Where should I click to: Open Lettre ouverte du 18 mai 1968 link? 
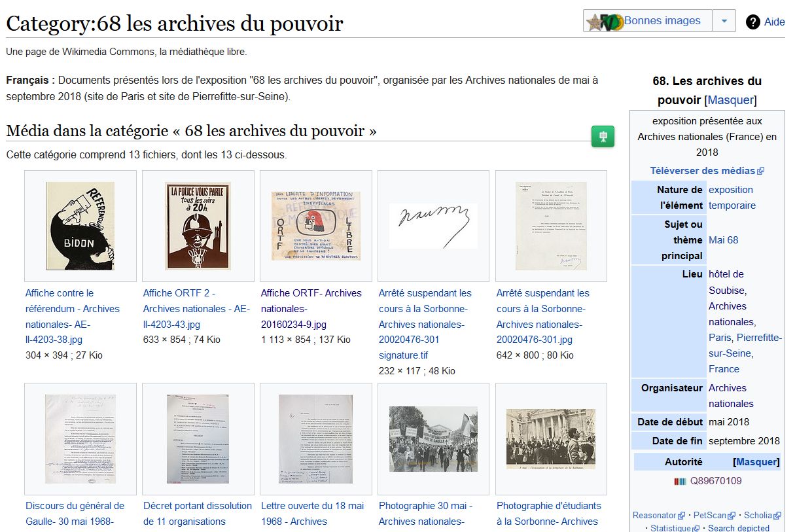313,514
